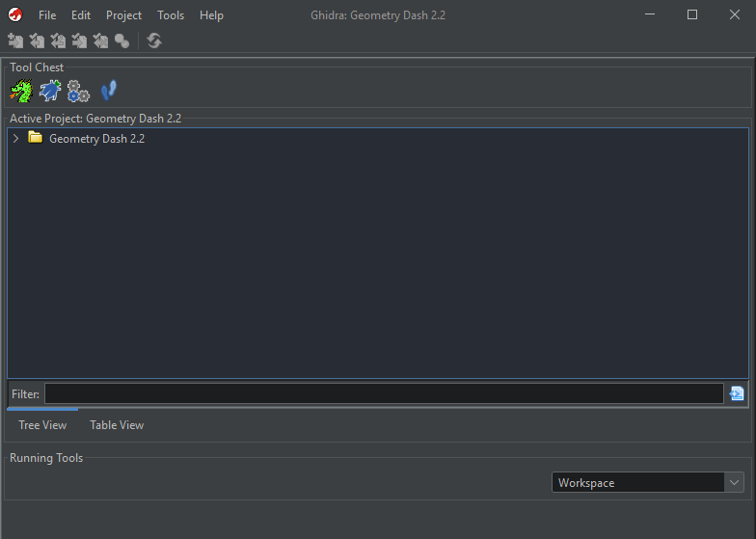Open the Edit menu
The height and width of the screenshot is (539, 756).
[81, 15]
